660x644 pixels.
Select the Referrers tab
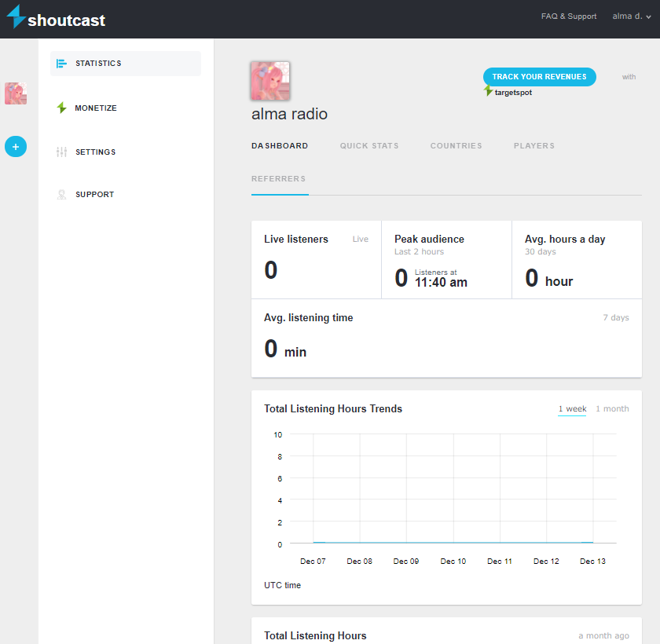[x=278, y=179]
